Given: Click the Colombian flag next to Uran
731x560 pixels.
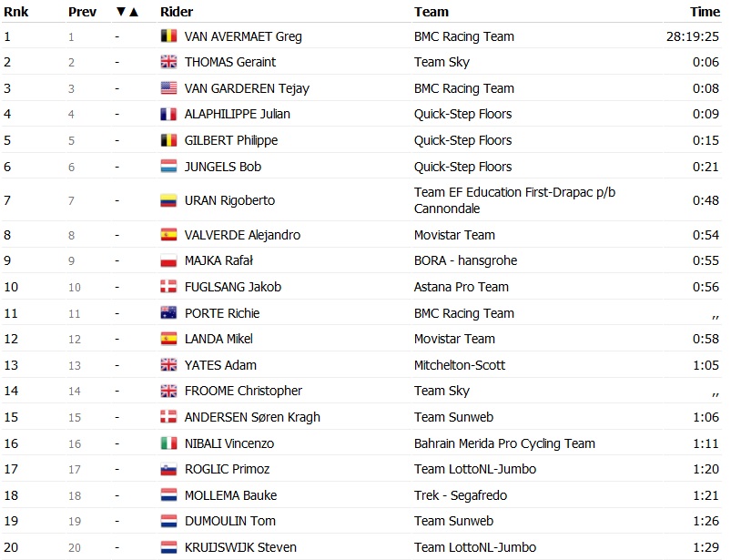Looking at the screenshot, I should (168, 200).
